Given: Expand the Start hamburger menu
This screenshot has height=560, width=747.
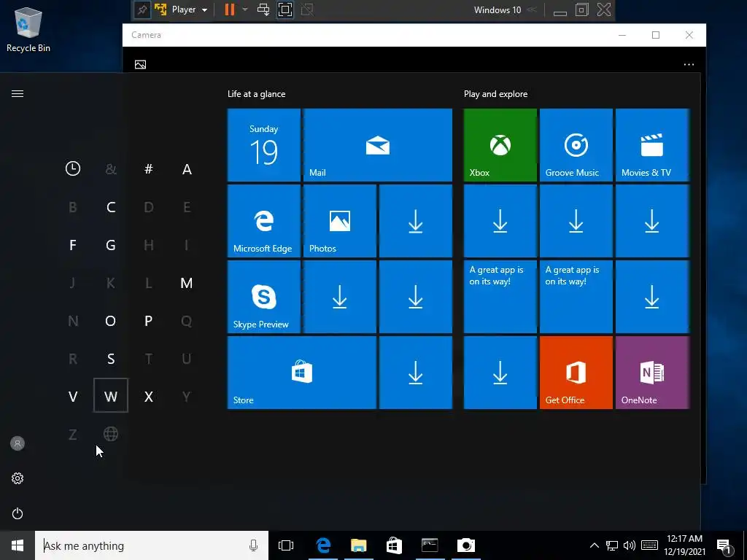Looking at the screenshot, I should (x=18, y=94).
